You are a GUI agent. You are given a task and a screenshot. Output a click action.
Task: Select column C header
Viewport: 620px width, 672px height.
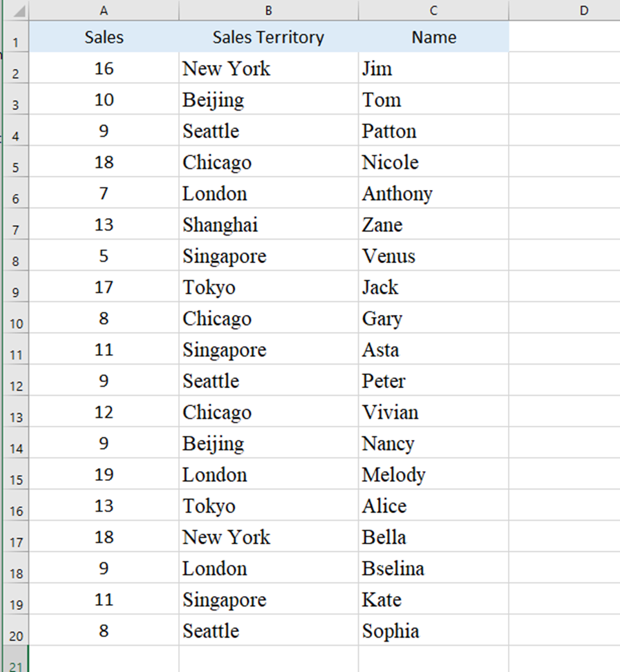pos(433,10)
